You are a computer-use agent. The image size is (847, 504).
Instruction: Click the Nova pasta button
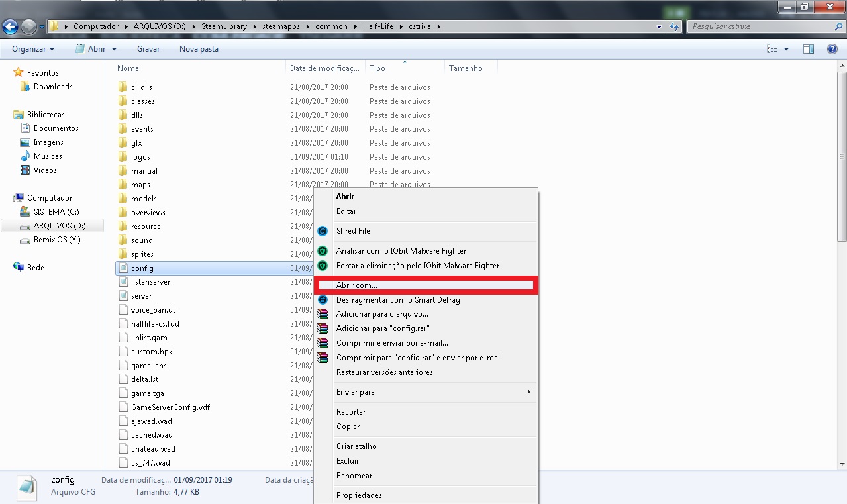pos(199,49)
